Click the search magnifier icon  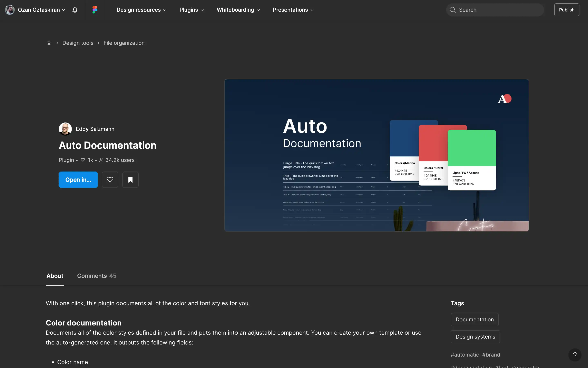(452, 10)
